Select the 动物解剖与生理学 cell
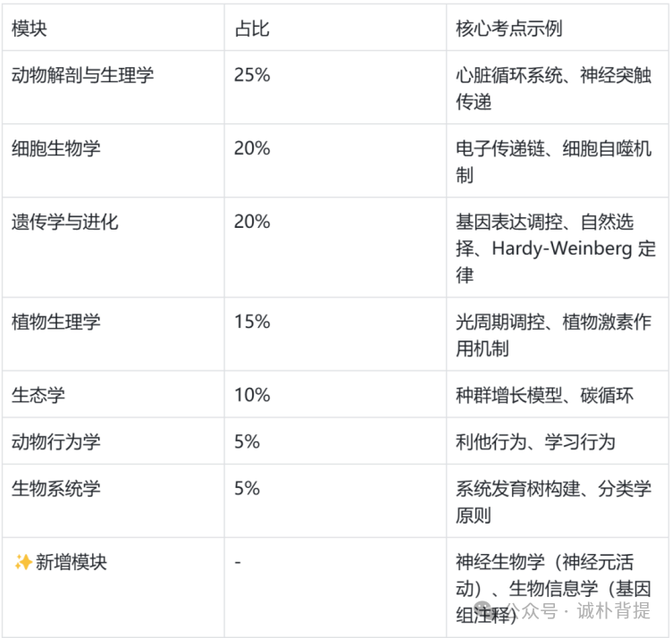The width and height of the screenshot is (672, 638). click(x=82, y=75)
